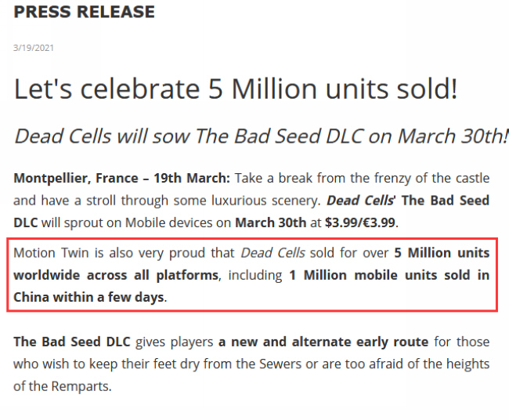Click bold 'a new and alternate early route'
This screenshot has height=420, width=509.
tap(323, 342)
